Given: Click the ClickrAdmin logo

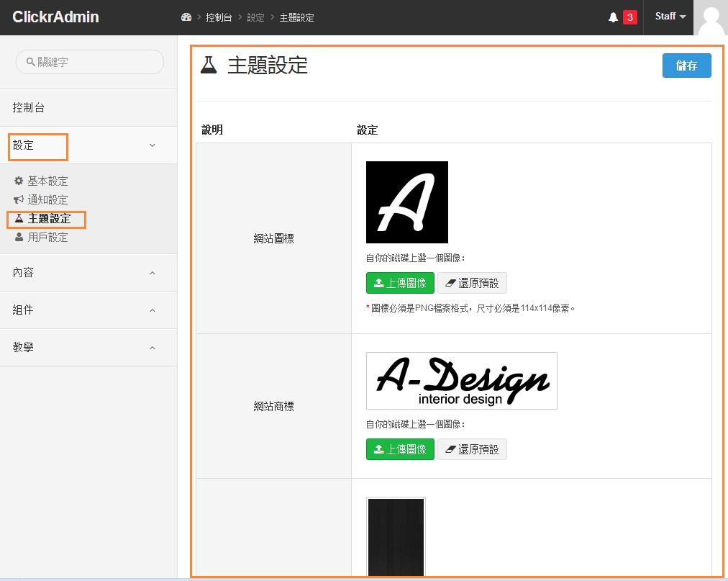Looking at the screenshot, I should point(55,17).
